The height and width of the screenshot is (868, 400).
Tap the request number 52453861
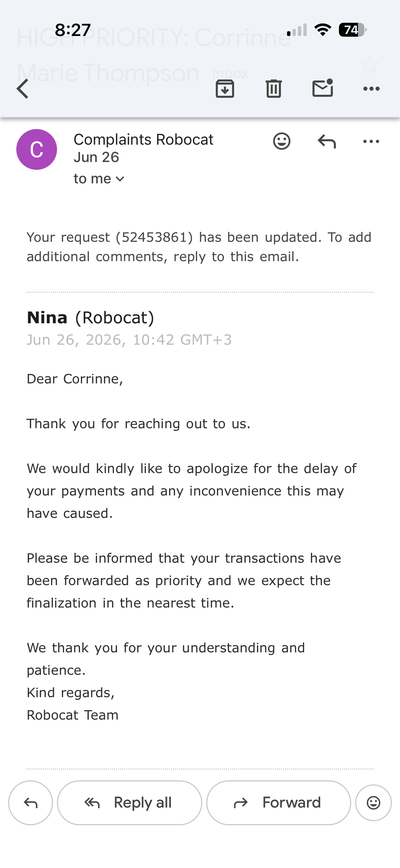click(154, 237)
